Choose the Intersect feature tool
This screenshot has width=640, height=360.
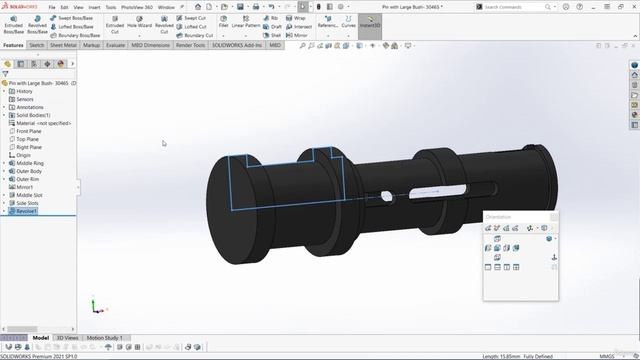(x=299, y=27)
